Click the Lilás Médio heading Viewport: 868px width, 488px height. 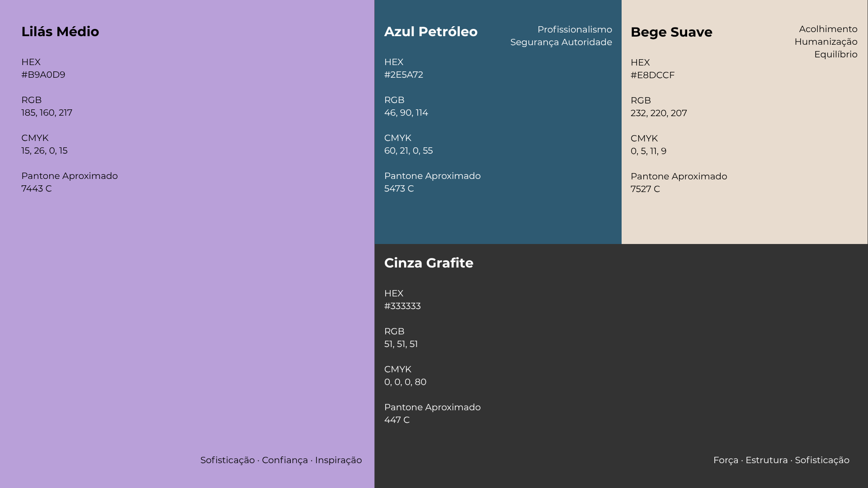pos(60,32)
